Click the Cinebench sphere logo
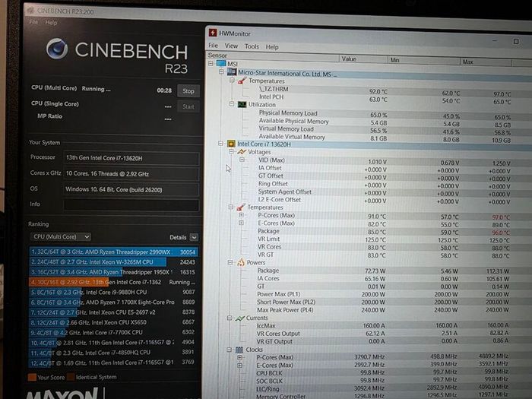532x399 pixels. pyautogui.click(x=57, y=49)
